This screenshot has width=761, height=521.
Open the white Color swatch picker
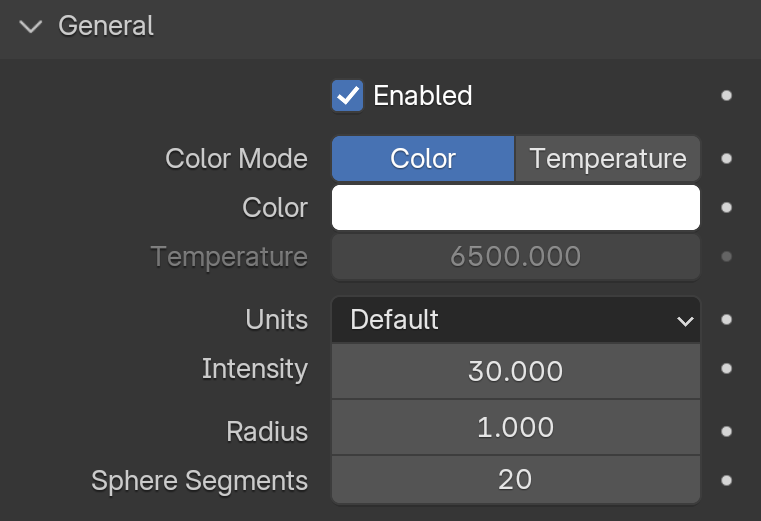click(x=516, y=207)
